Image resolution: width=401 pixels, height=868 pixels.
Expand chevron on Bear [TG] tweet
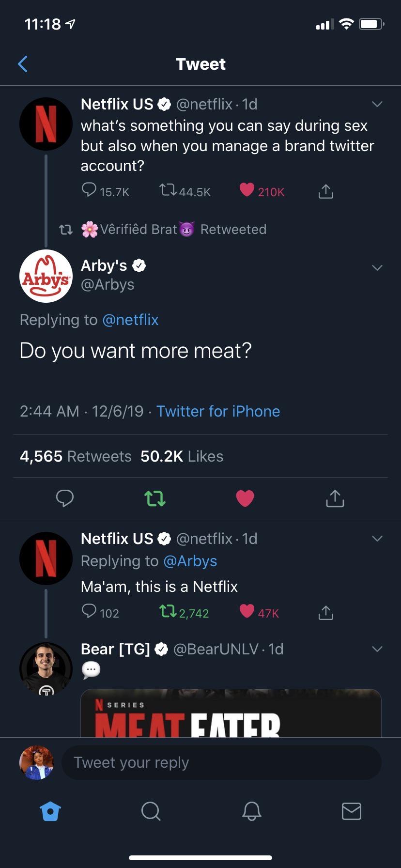click(377, 649)
